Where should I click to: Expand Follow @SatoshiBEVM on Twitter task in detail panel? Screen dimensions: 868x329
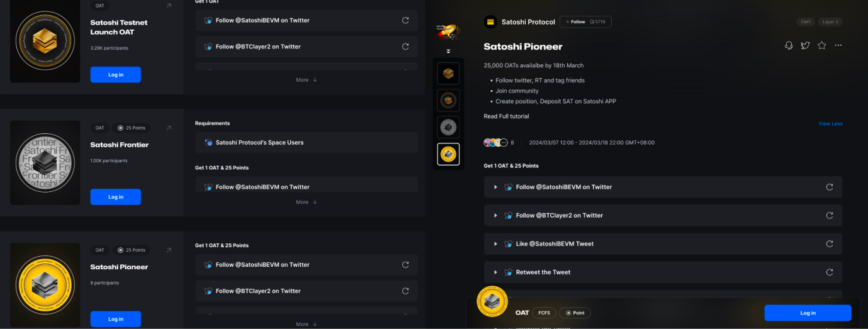coord(495,187)
